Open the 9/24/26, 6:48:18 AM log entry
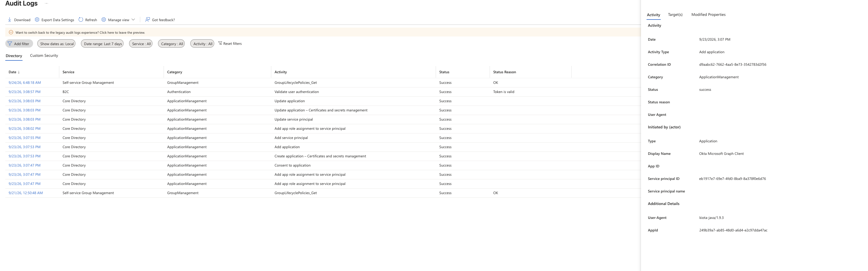 pos(24,82)
